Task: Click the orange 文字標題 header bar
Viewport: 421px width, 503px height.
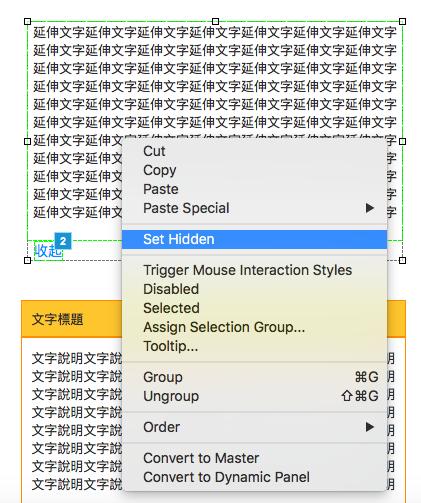Action: point(213,319)
